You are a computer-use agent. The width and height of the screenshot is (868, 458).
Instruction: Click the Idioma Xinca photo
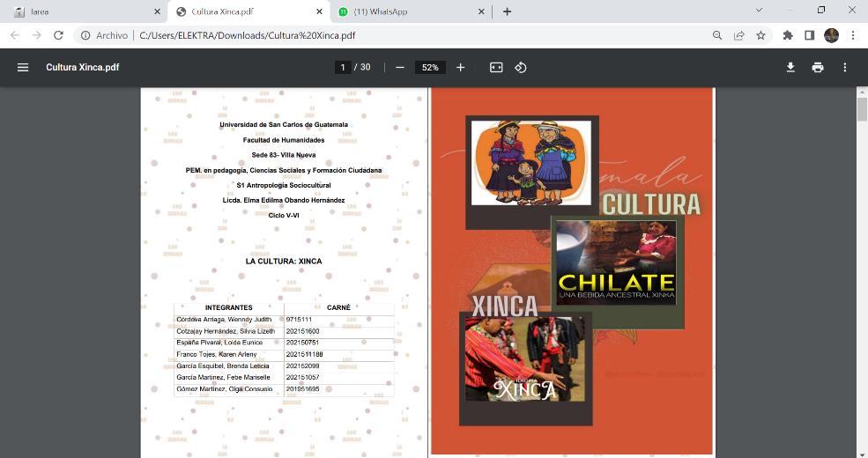coord(525,359)
